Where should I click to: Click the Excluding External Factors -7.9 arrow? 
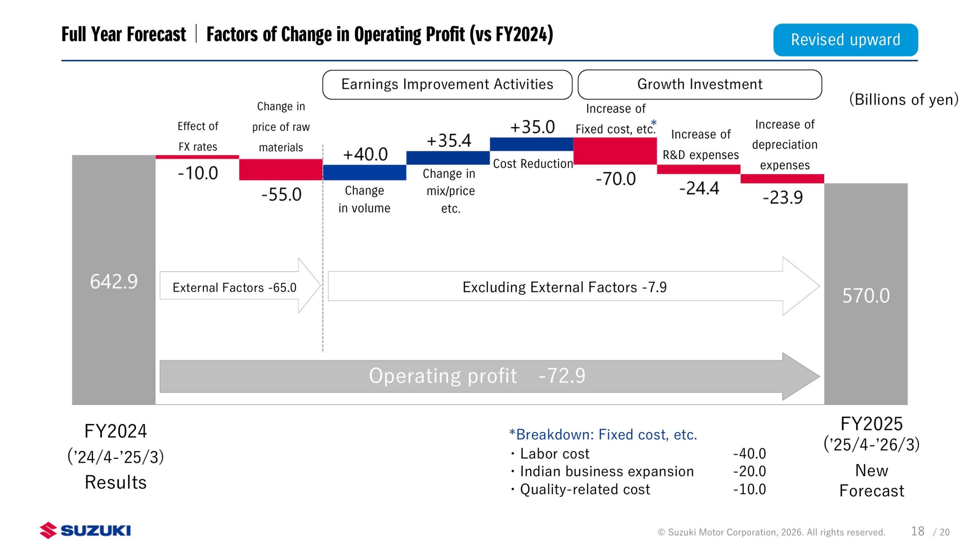click(x=564, y=286)
